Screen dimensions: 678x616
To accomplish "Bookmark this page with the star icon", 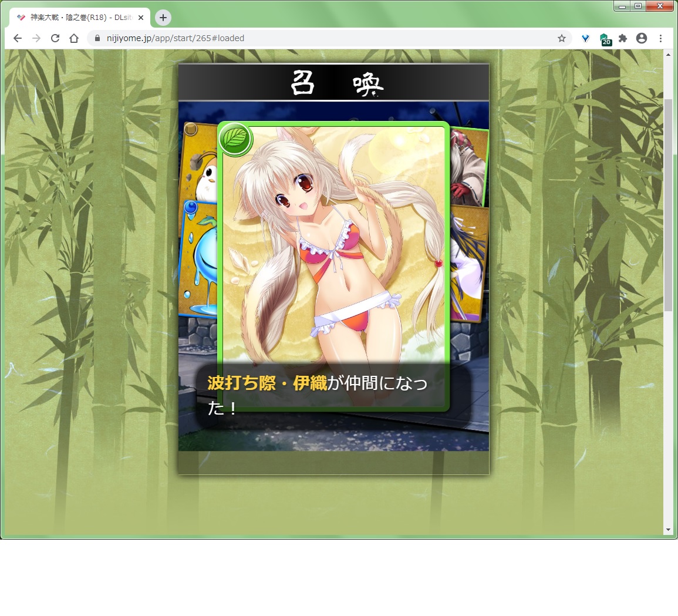I will tap(562, 38).
